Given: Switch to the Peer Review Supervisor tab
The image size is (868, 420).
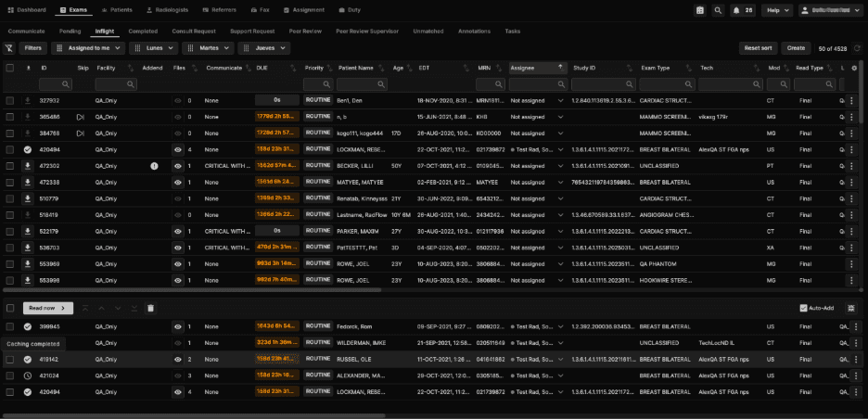Looking at the screenshot, I should point(367,31).
